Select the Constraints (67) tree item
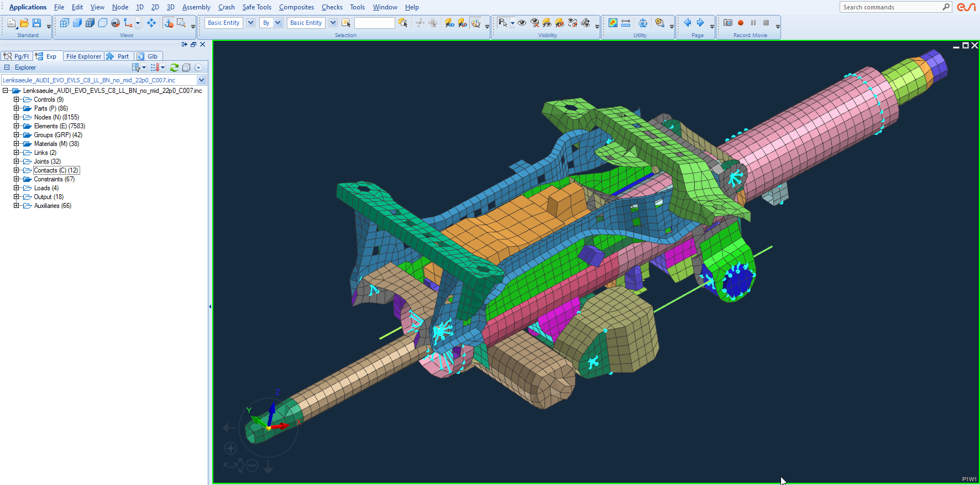980x485 pixels. click(x=54, y=179)
